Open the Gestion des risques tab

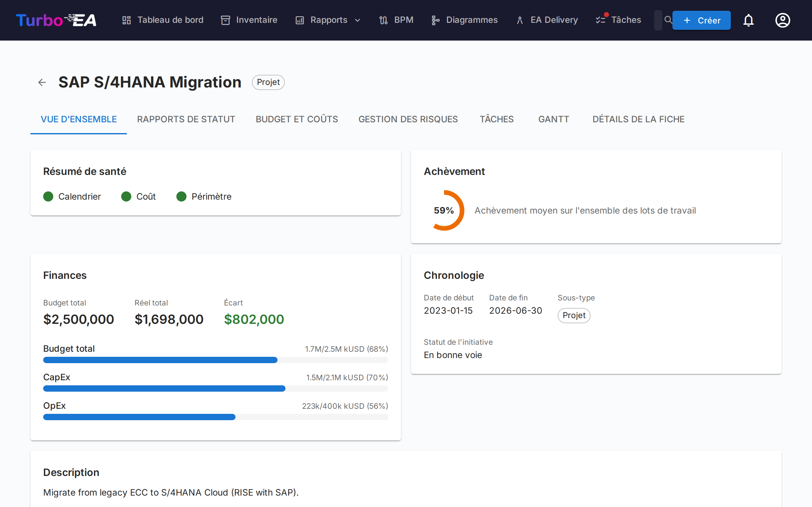point(408,119)
